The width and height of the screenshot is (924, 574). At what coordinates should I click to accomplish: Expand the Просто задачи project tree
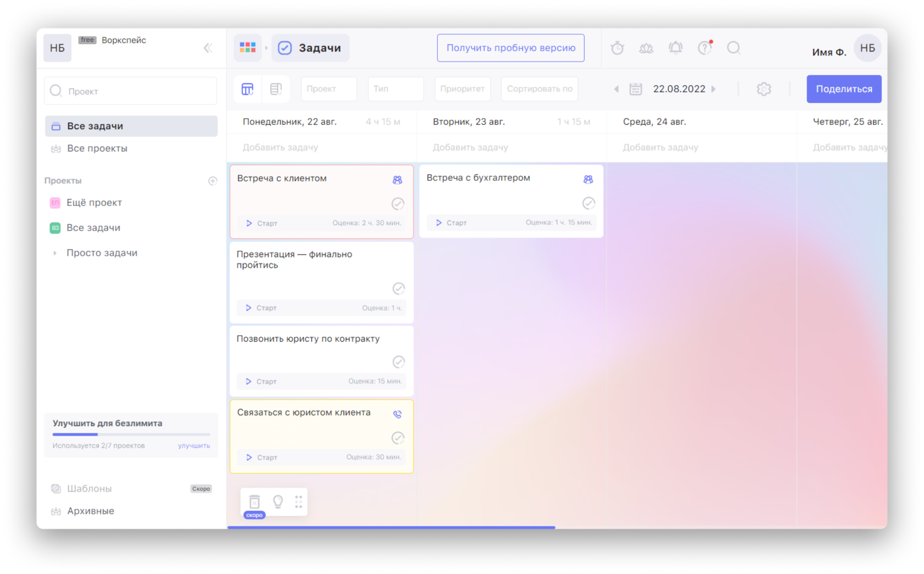click(54, 253)
